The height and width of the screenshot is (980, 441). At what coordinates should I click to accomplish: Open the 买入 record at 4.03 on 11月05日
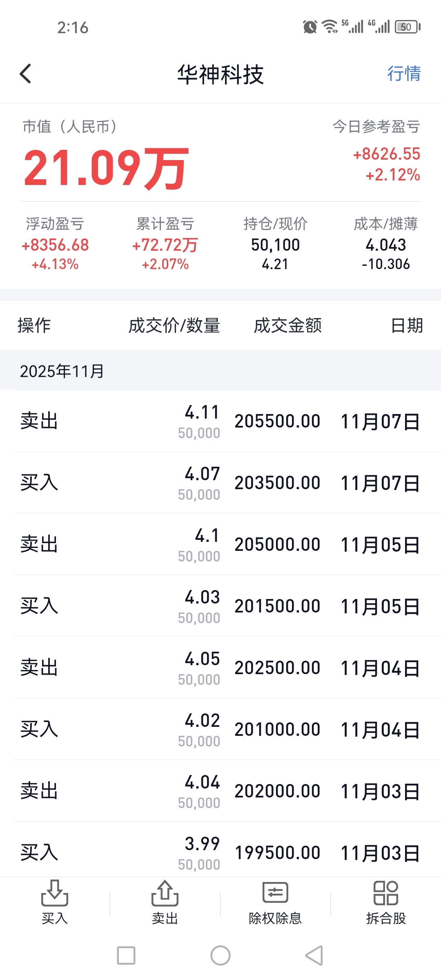[220, 606]
